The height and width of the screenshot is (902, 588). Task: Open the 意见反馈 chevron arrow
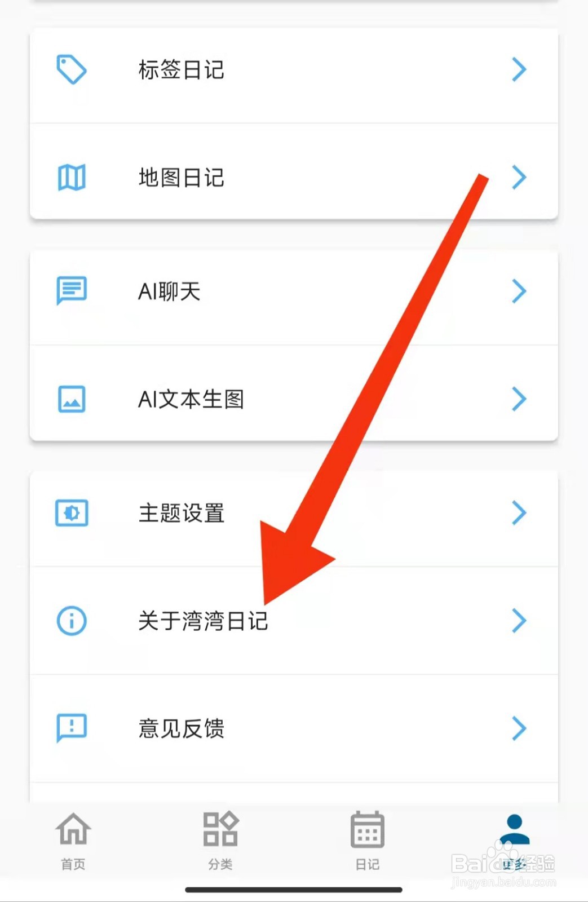(x=519, y=728)
